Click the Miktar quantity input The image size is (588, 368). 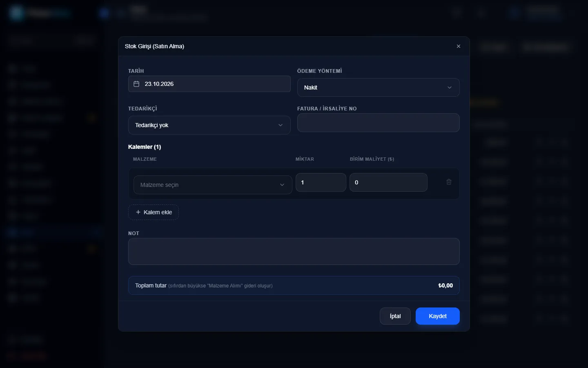321,182
